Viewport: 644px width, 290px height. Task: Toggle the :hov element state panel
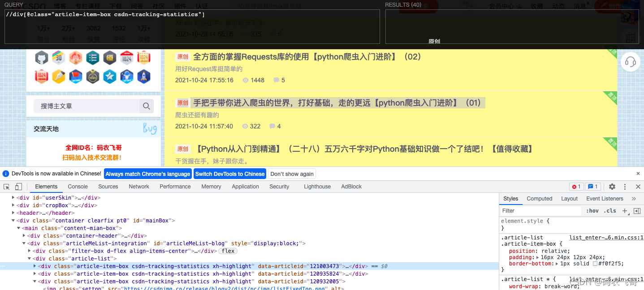pyautogui.click(x=592, y=211)
